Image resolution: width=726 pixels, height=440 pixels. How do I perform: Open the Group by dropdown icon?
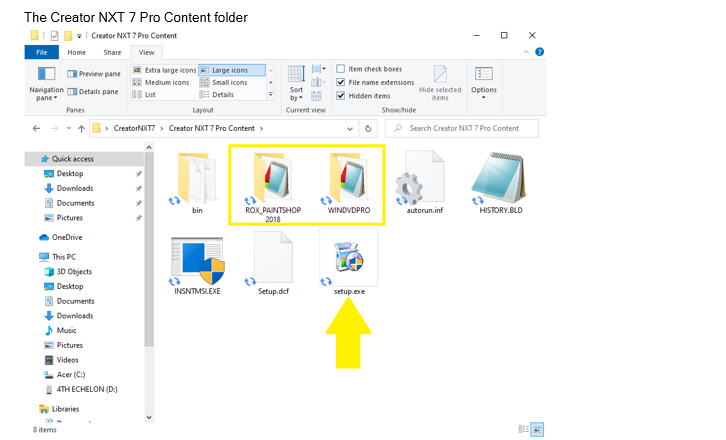319,69
